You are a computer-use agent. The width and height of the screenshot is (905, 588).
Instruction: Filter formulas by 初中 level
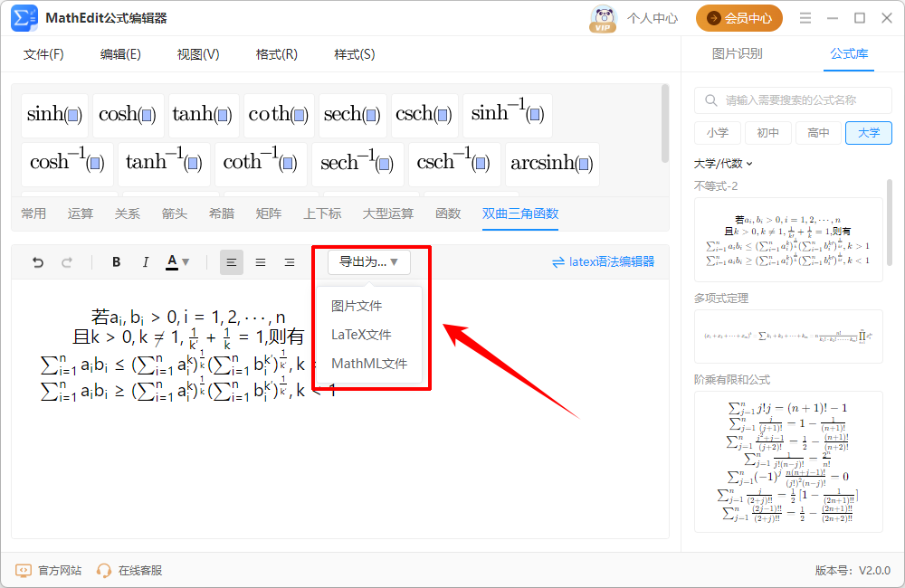[767, 133]
